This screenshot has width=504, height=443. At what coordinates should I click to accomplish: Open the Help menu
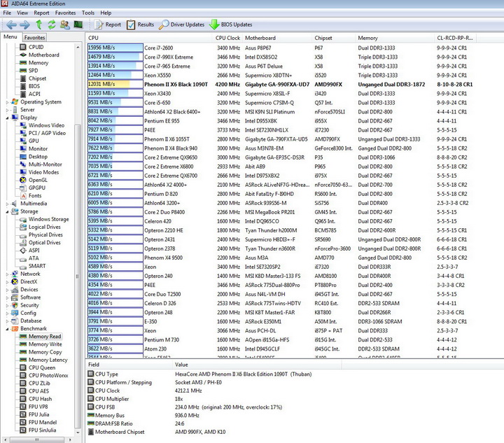[x=106, y=13]
